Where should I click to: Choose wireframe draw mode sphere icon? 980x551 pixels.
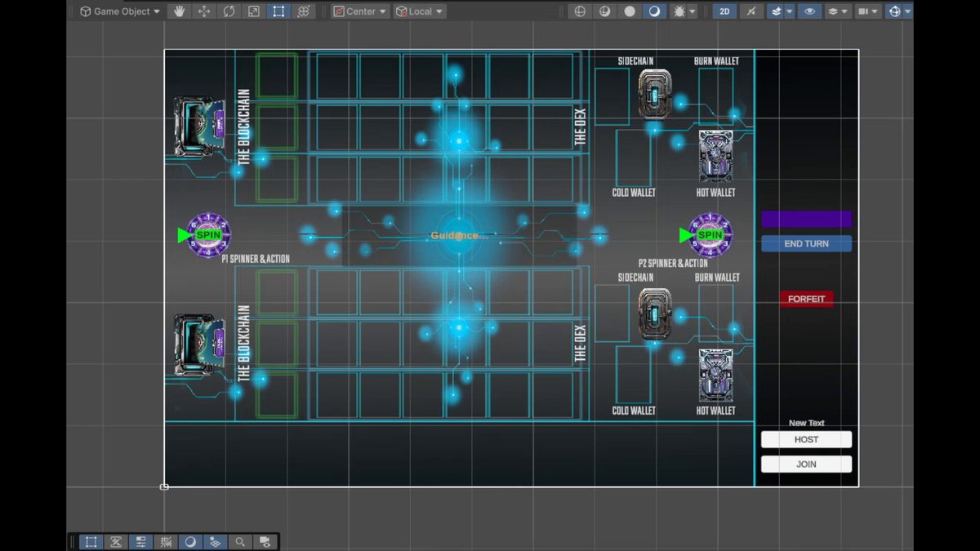(580, 11)
